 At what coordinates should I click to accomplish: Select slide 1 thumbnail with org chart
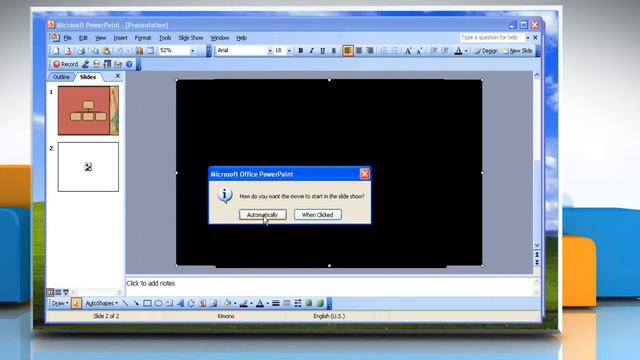click(88, 111)
